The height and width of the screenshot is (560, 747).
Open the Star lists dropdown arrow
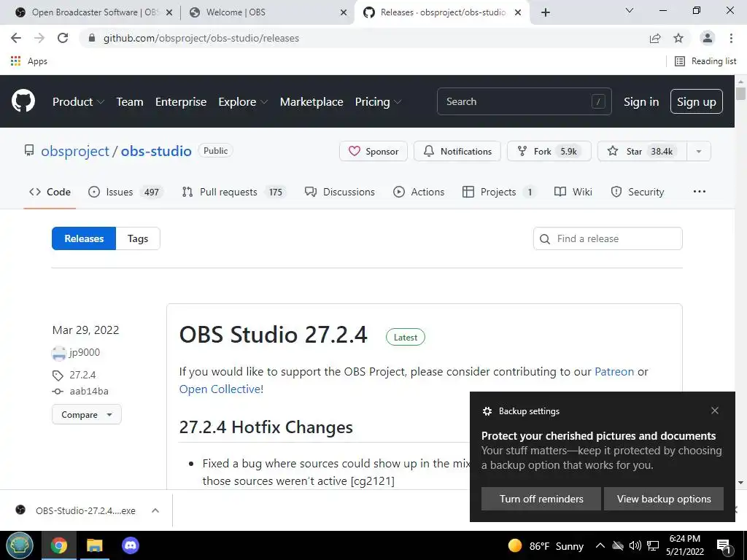click(x=699, y=151)
